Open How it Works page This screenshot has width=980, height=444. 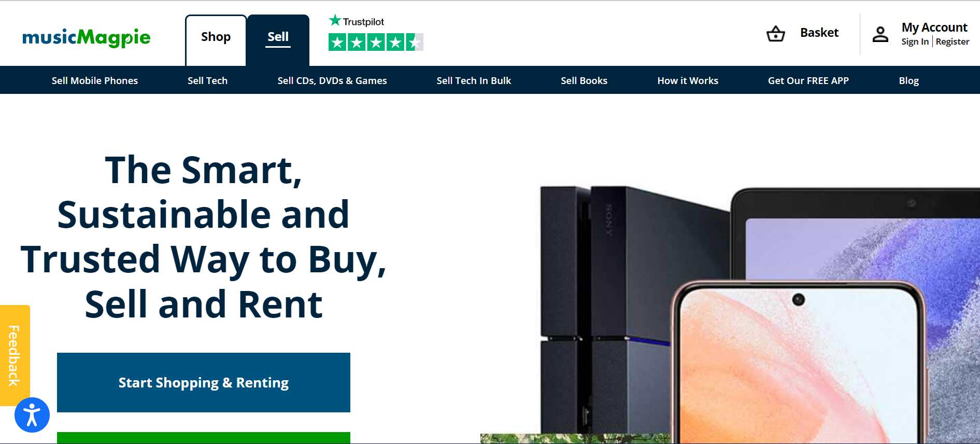point(688,80)
